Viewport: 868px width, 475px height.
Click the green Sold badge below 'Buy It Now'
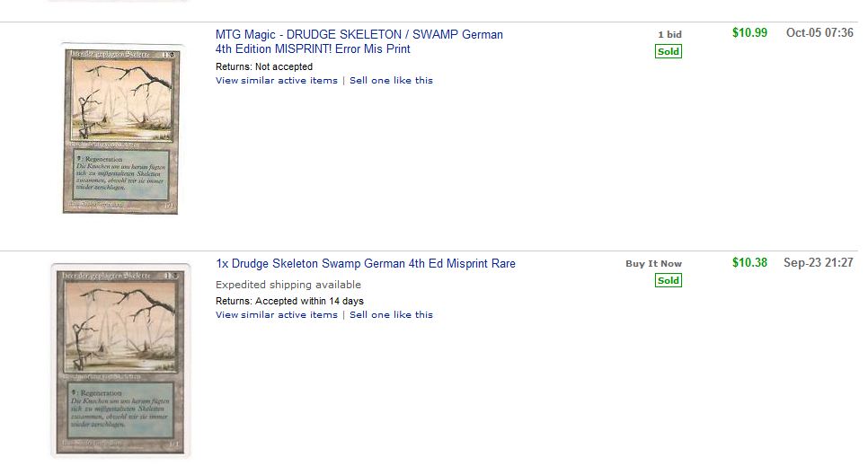click(668, 281)
